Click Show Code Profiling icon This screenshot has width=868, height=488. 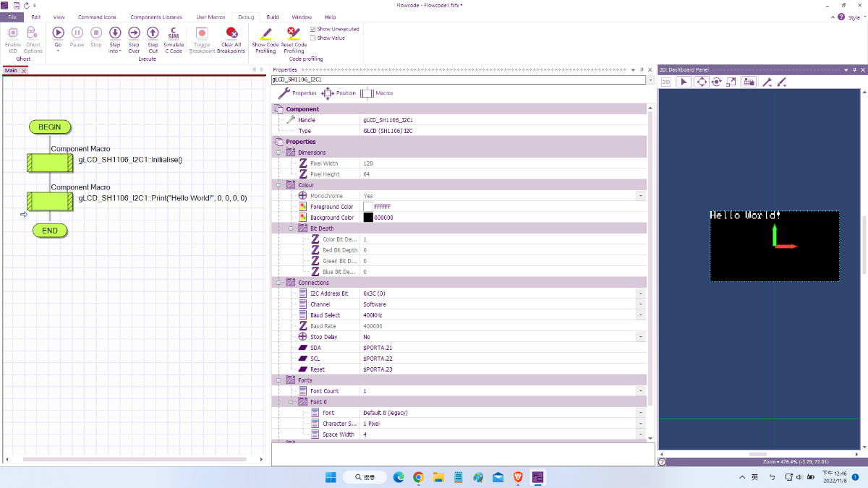[265, 33]
